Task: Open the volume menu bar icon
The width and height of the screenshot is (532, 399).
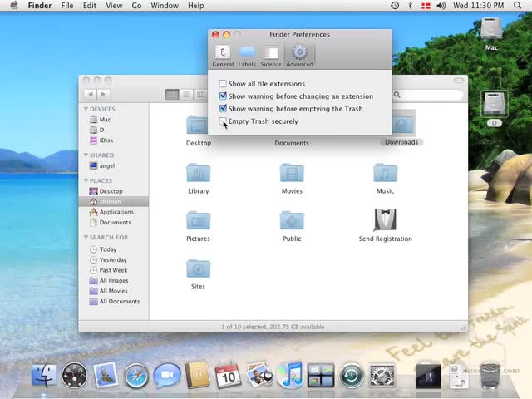Action: [441, 6]
